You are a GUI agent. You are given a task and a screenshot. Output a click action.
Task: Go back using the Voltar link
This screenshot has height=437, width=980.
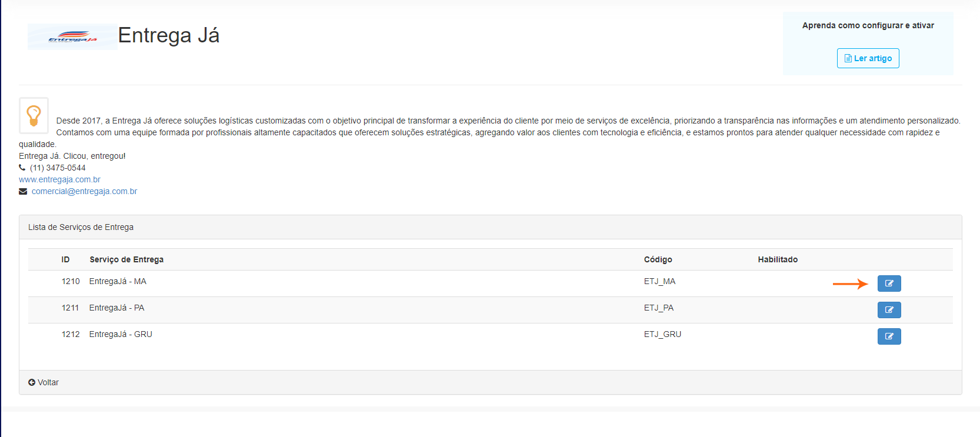pos(44,382)
